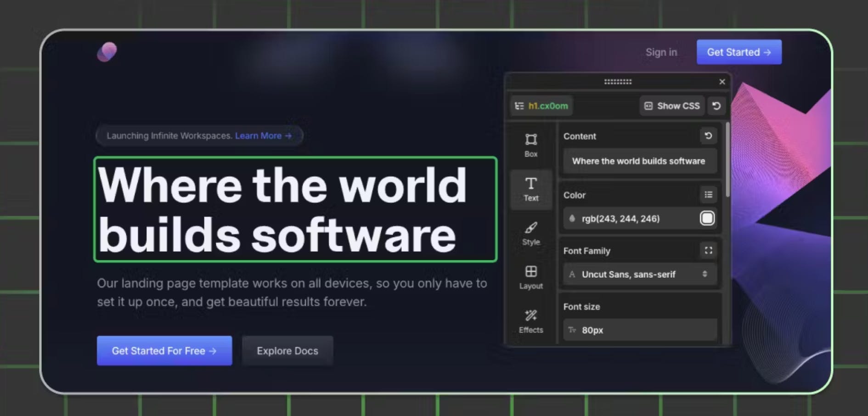Click the Sign in link
The image size is (868, 416).
coord(661,52)
